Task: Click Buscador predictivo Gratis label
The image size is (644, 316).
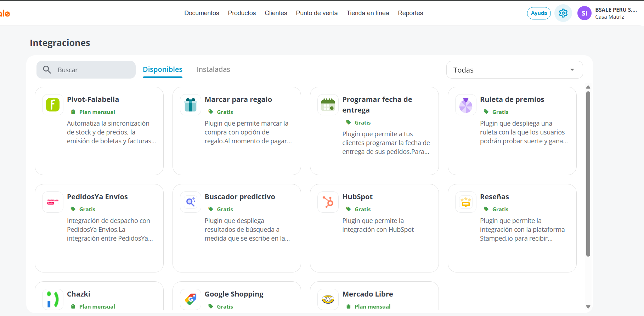Action: (x=225, y=209)
